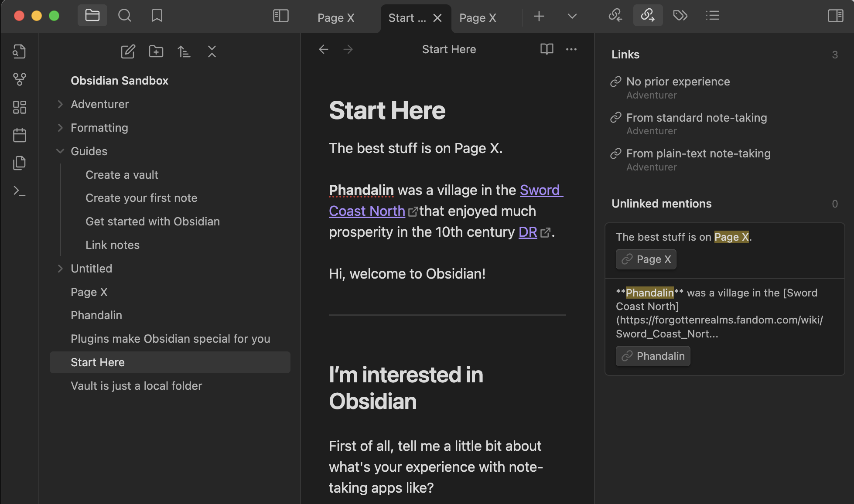Navigate forward arrow in note header

click(348, 49)
